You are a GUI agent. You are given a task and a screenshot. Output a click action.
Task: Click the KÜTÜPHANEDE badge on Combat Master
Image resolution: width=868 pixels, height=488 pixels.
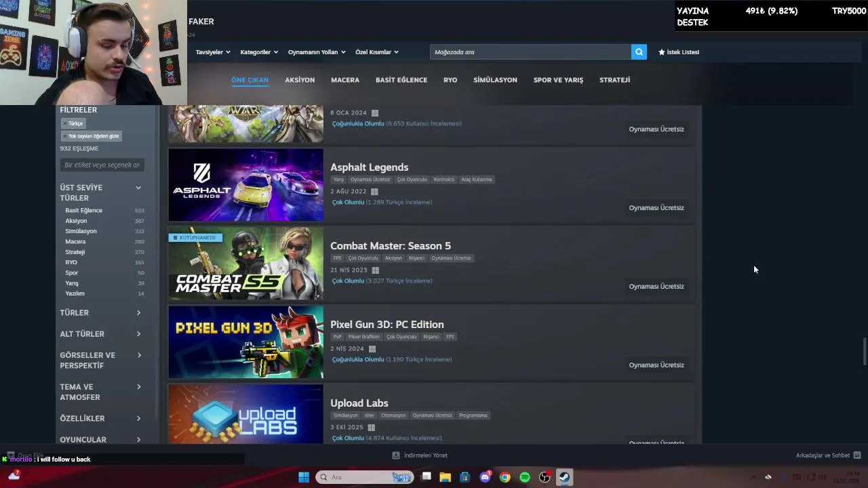(195, 238)
